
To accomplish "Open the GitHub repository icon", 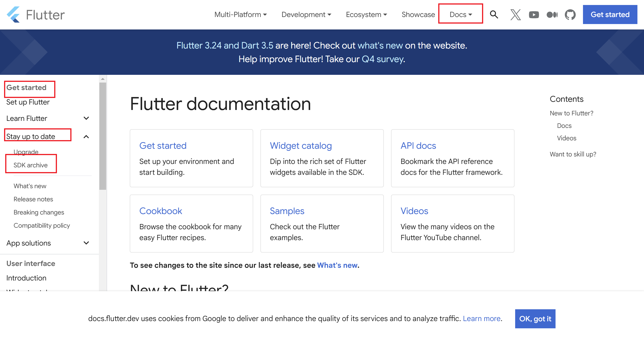I will click(x=570, y=15).
